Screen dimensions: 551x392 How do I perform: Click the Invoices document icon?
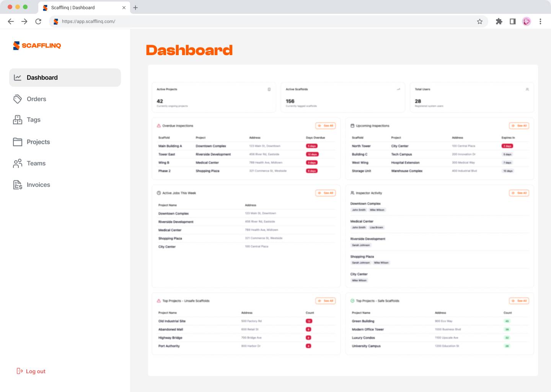[18, 185]
